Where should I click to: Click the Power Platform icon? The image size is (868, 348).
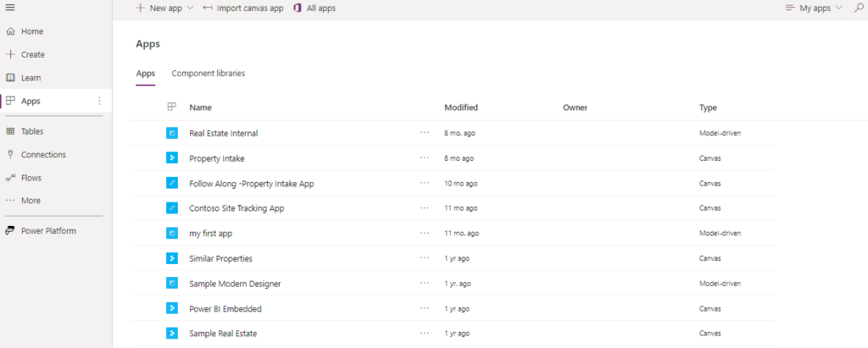point(10,230)
